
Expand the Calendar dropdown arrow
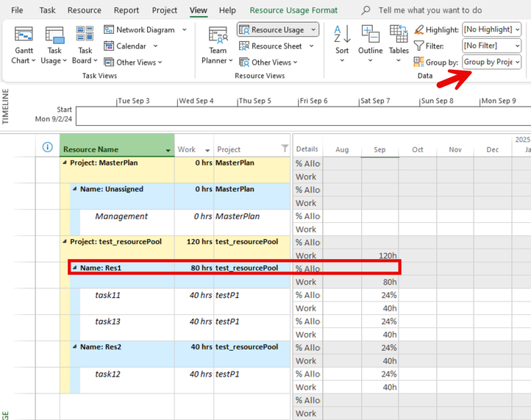coord(155,46)
